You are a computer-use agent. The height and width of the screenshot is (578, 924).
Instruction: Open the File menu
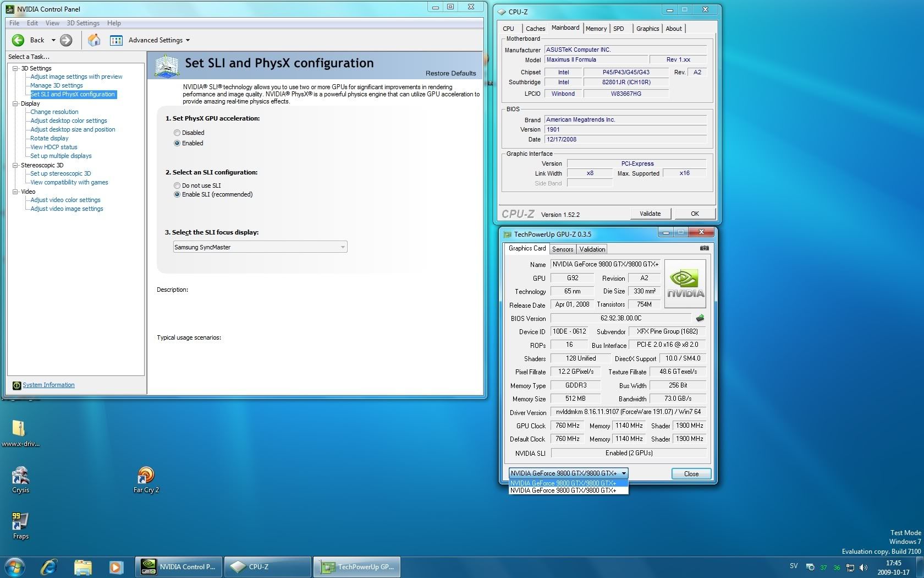(x=14, y=23)
